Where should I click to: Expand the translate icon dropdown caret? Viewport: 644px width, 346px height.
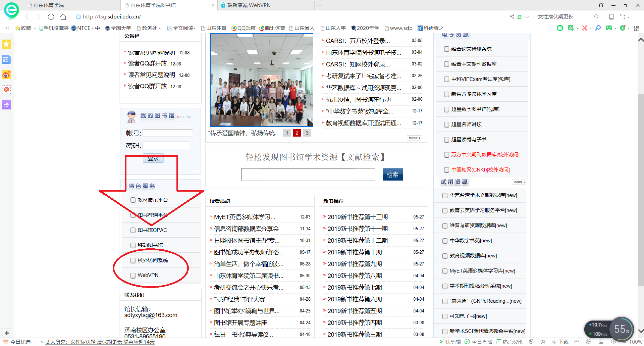click(577, 28)
